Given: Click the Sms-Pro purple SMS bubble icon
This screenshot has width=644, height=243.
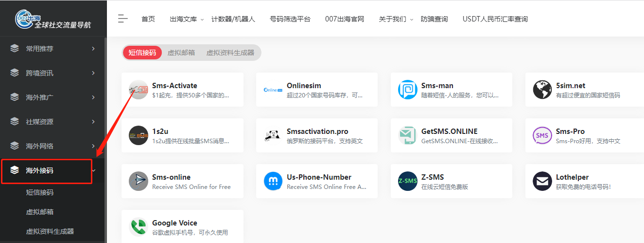Looking at the screenshot, I should 542,135.
